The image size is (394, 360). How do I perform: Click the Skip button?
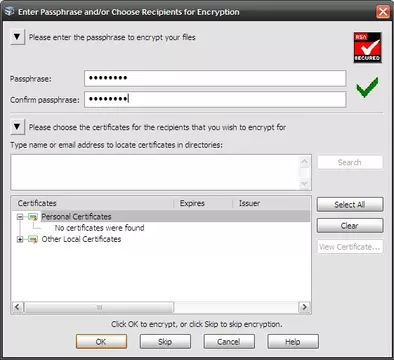(x=165, y=342)
